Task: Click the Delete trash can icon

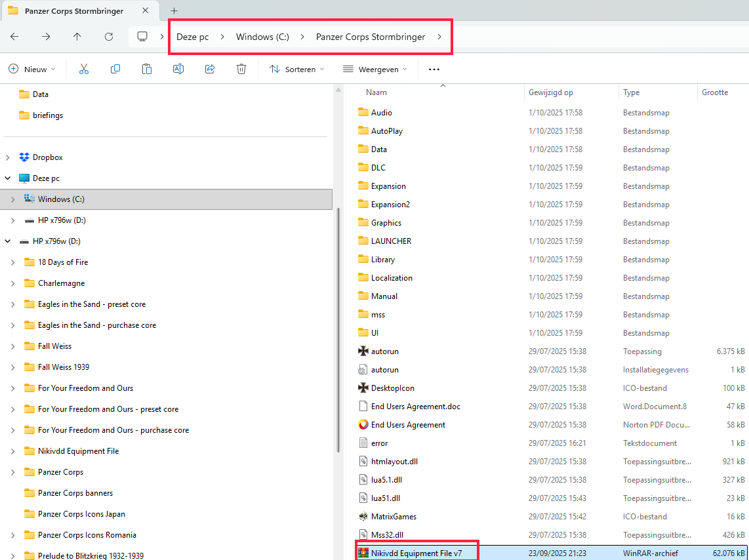Action: [x=241, y=69]
